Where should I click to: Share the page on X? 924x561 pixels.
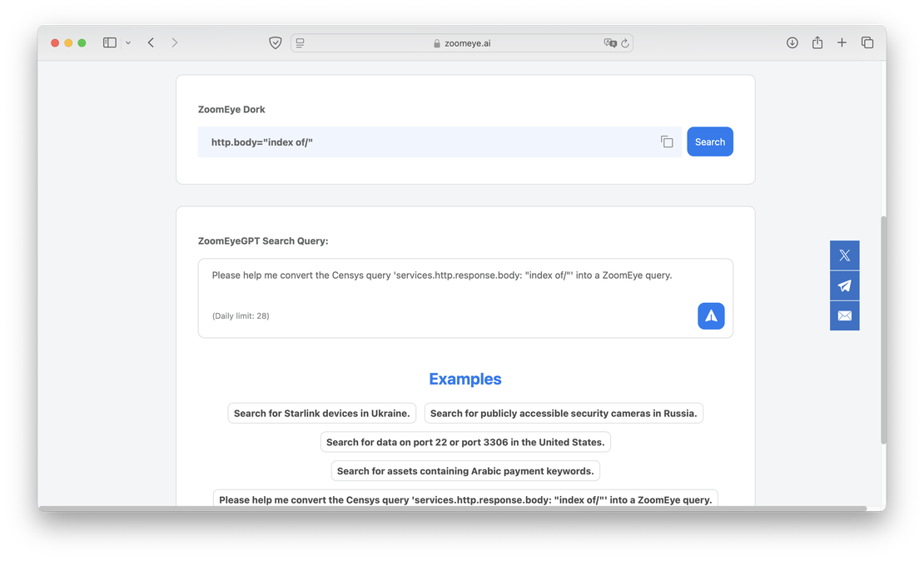[x=844, y=255]
